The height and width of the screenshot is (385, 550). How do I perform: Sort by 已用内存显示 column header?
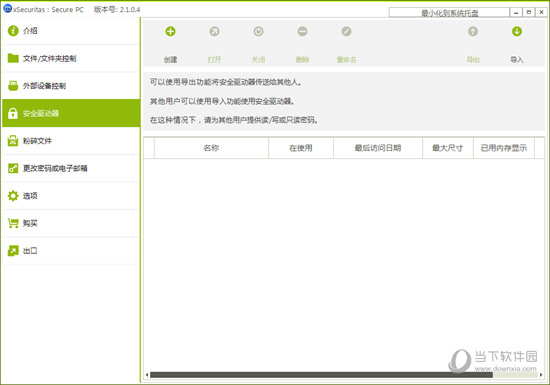pos(504,148)
